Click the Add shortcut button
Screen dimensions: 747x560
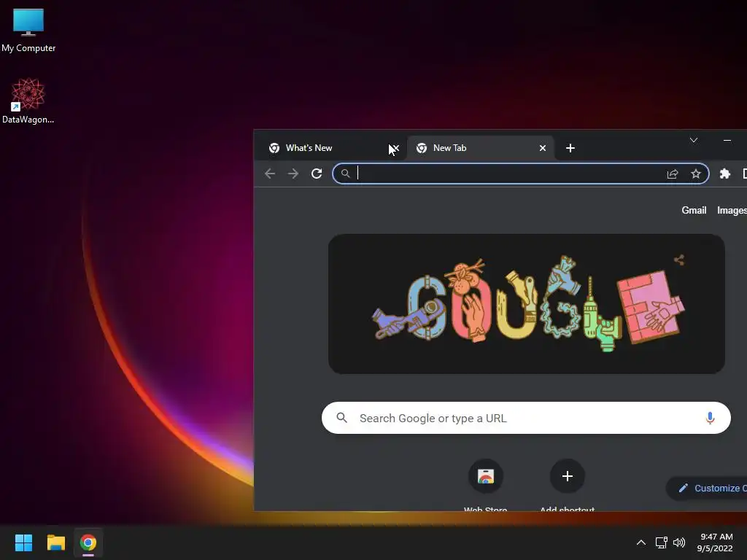click(567, 485)
